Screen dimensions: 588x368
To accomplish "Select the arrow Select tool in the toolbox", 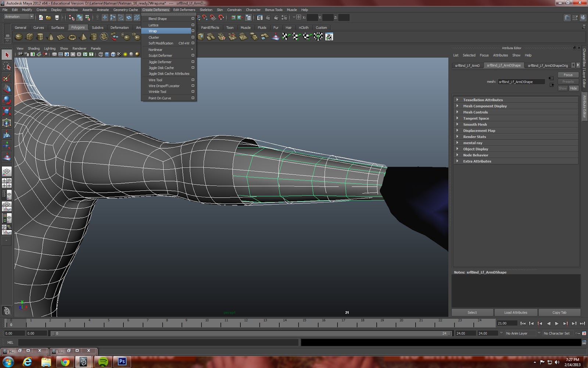I will [6, 54].
